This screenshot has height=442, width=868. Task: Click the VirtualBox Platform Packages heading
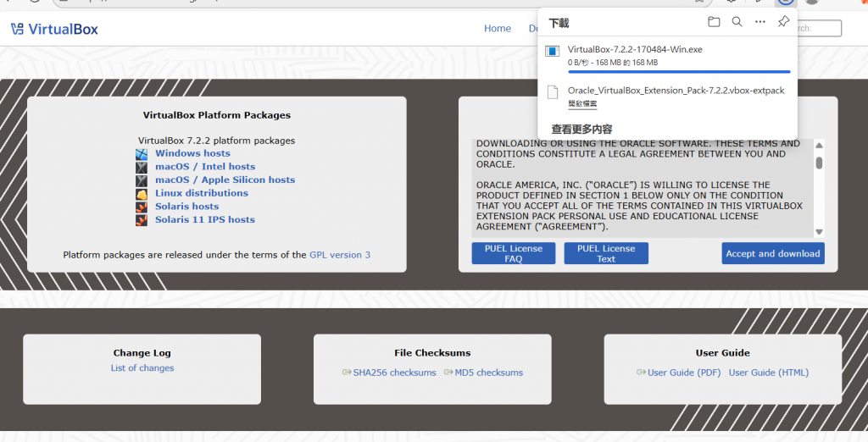[x=216, y=115]
